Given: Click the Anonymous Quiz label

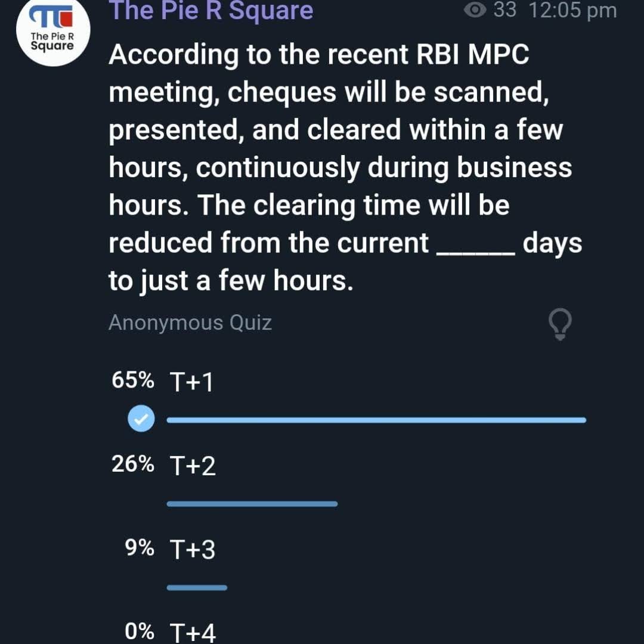Looking at the screenshot, I should pyautogui.click(x=190, y=323).
